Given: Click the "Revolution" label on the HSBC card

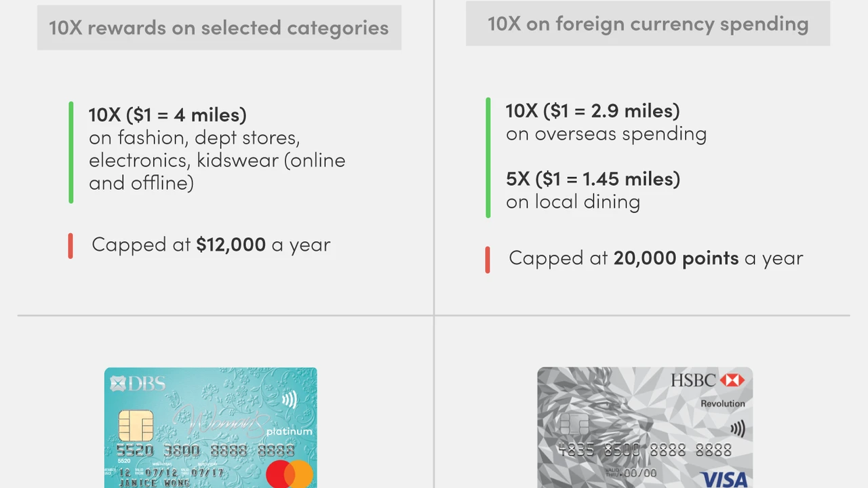Looking at the screenshot, I should (x=723, y=403).
